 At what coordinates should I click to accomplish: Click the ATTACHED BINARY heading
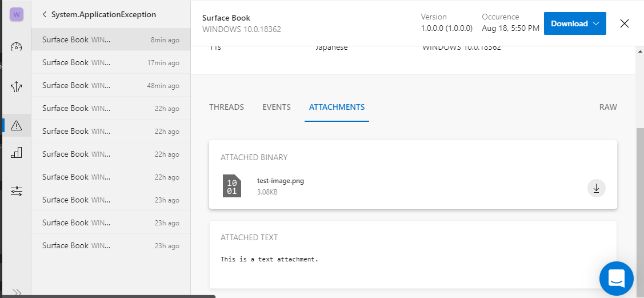pyautogui.click(x=254, y=157)
